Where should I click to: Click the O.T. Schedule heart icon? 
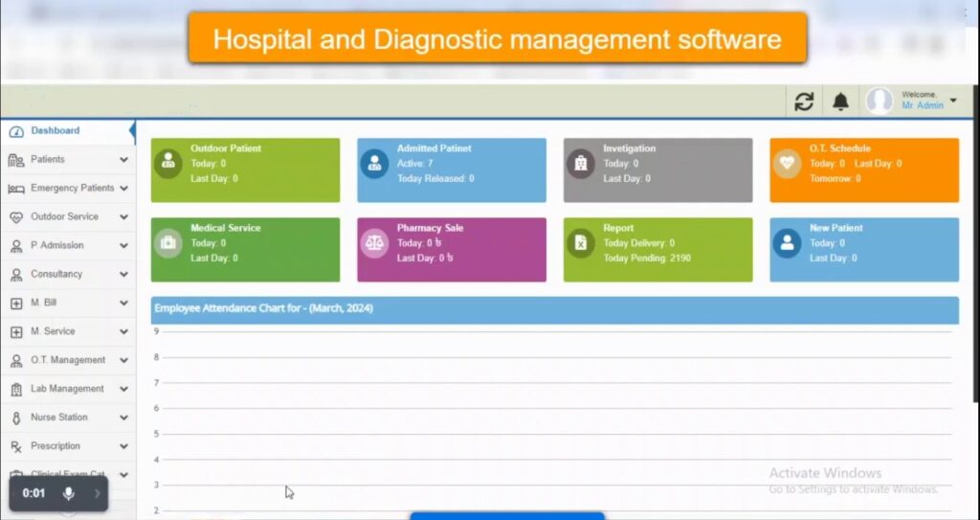click(x=787, y=163)
